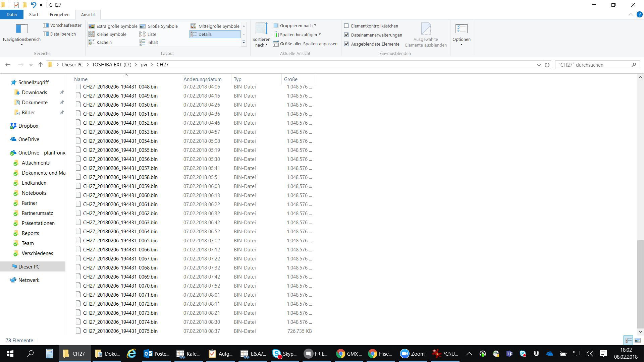Sort by the Änderungsdatum column header
Screen dimensions: 644x362
coord(206,79)
